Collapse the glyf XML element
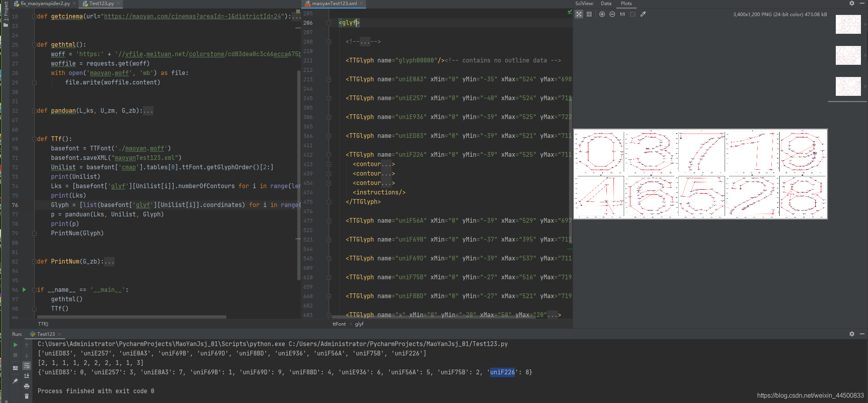This screenshot has width=868, height=403. coord(329,23)
